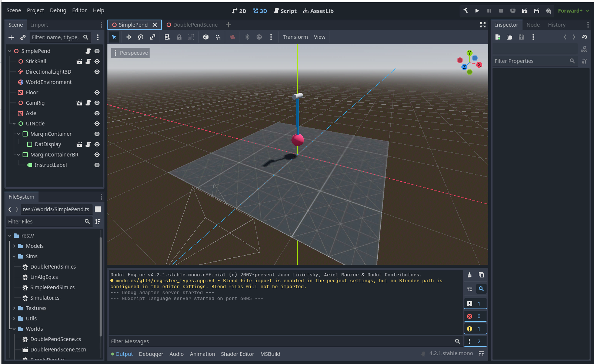Add a new child node
This screenshot has height=364, width=594.
(x=11, y=37)
